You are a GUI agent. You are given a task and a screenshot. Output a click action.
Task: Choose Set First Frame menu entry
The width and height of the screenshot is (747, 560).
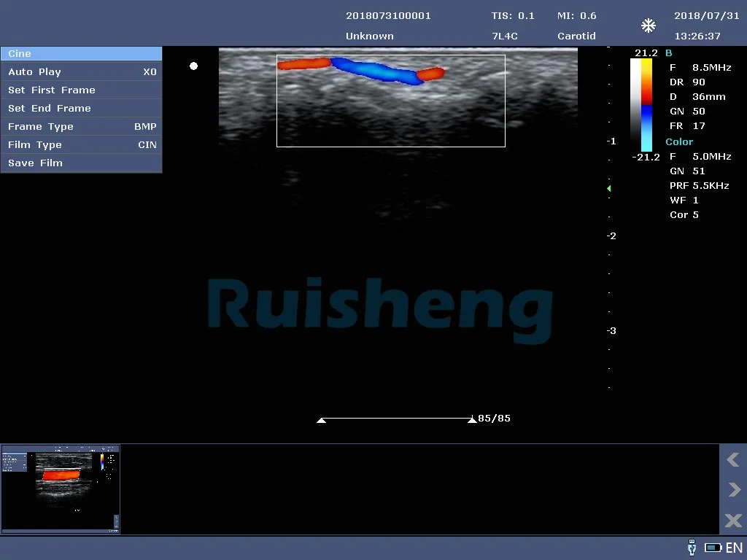coord(81,90)
